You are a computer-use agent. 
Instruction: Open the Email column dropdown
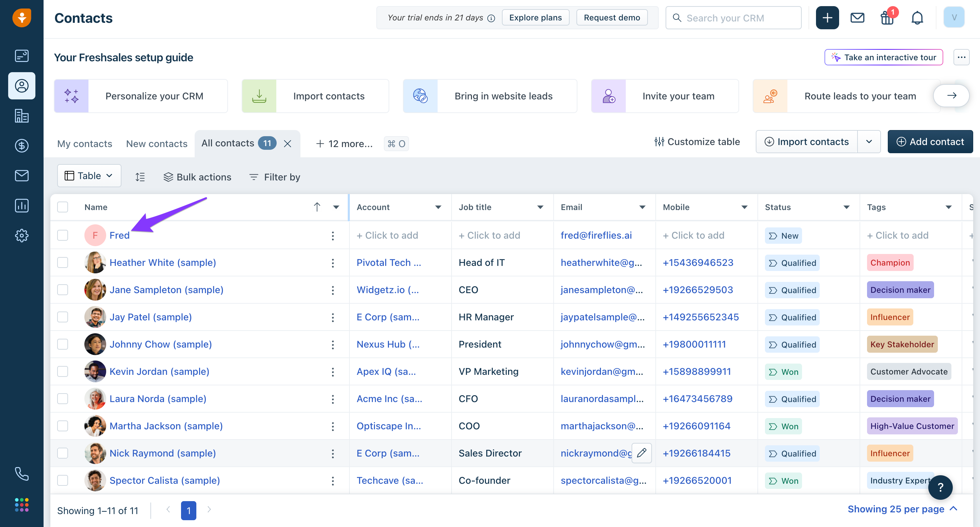[x=642, y=207]
